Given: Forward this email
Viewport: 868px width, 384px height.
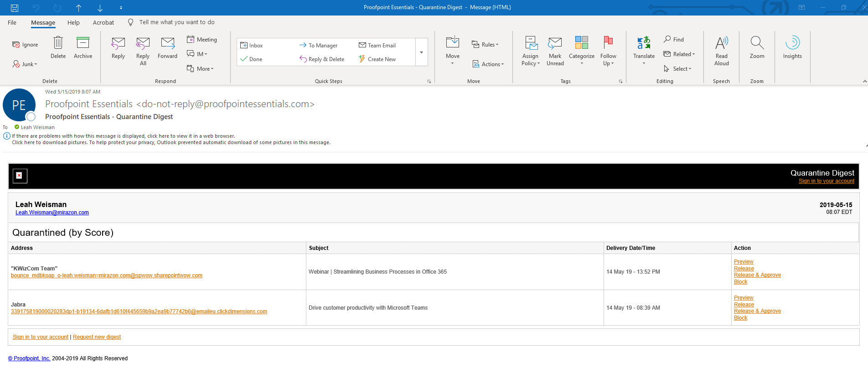Looking at the screenshot, I should [x=167, y=48].
